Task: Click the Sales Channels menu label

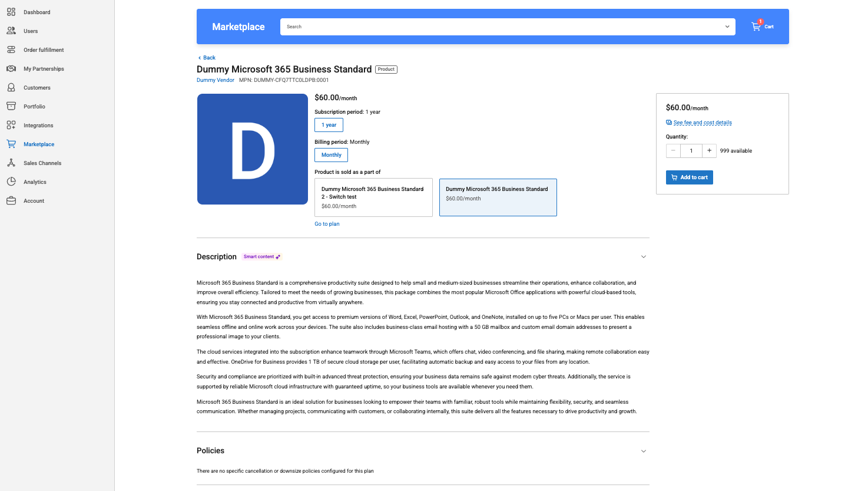Action: [42, 163]
